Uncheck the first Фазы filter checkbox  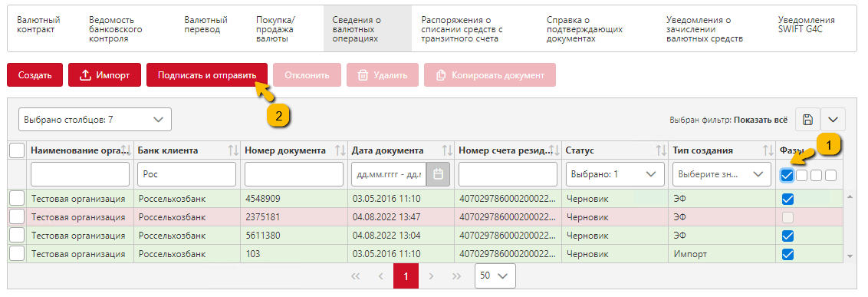click(x=787, y=175)
